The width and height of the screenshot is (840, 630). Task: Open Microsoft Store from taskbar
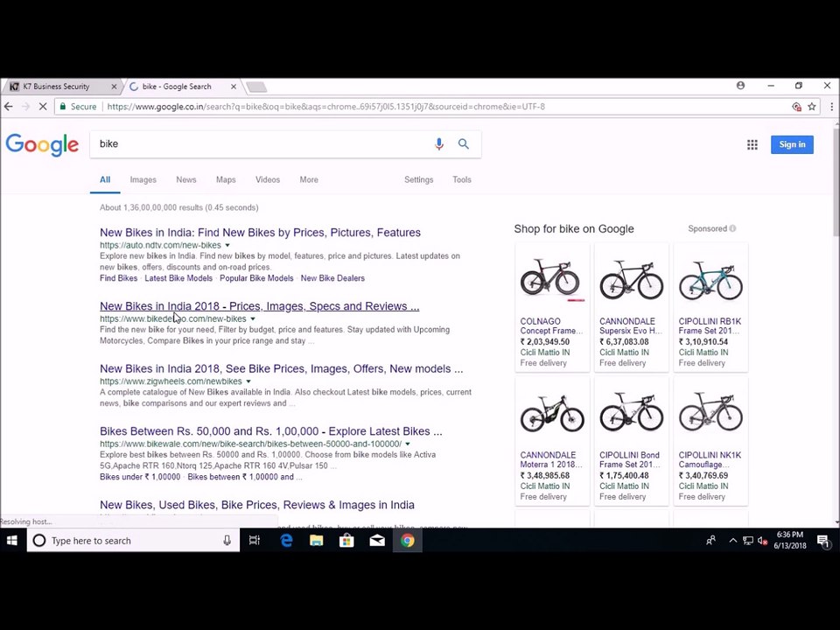click(346, 541)
